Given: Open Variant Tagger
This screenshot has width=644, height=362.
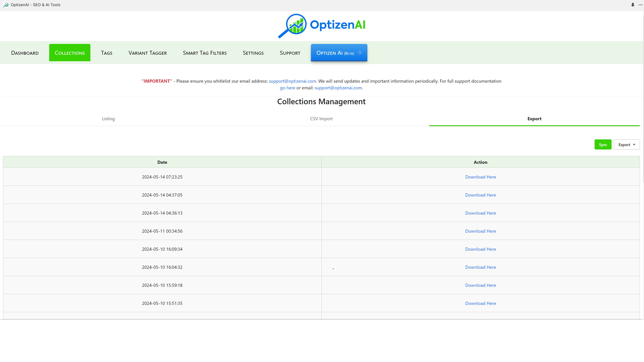Looking at the screenshot, I should coord(148,53).
